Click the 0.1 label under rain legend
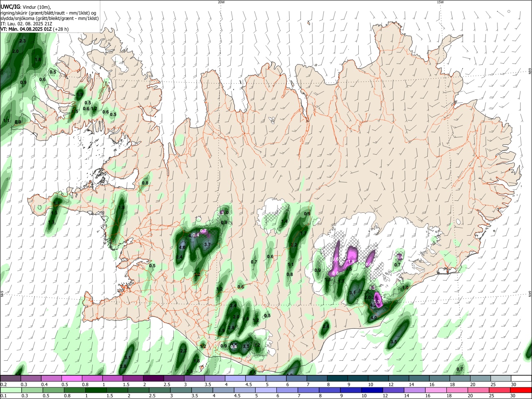 click(x=3, y=396)
